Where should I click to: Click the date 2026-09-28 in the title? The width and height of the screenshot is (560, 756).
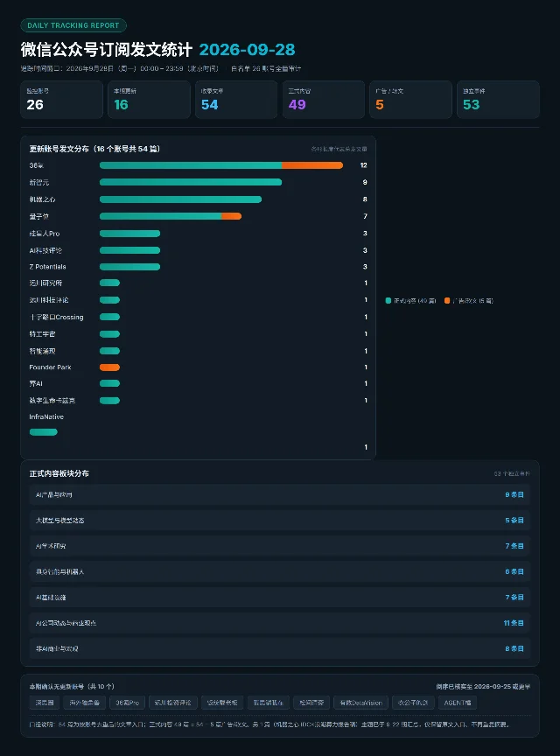(247, 49)
